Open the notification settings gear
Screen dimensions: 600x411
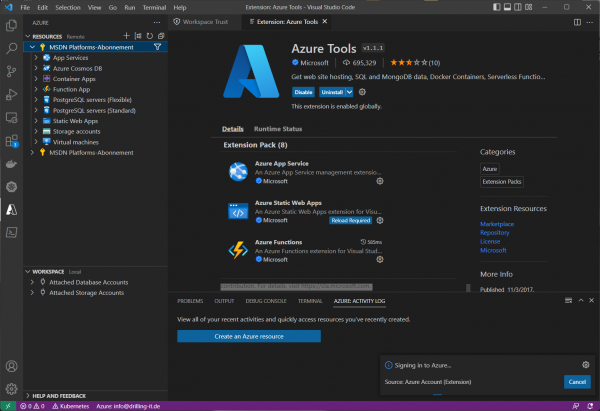(x=586, y=365)
